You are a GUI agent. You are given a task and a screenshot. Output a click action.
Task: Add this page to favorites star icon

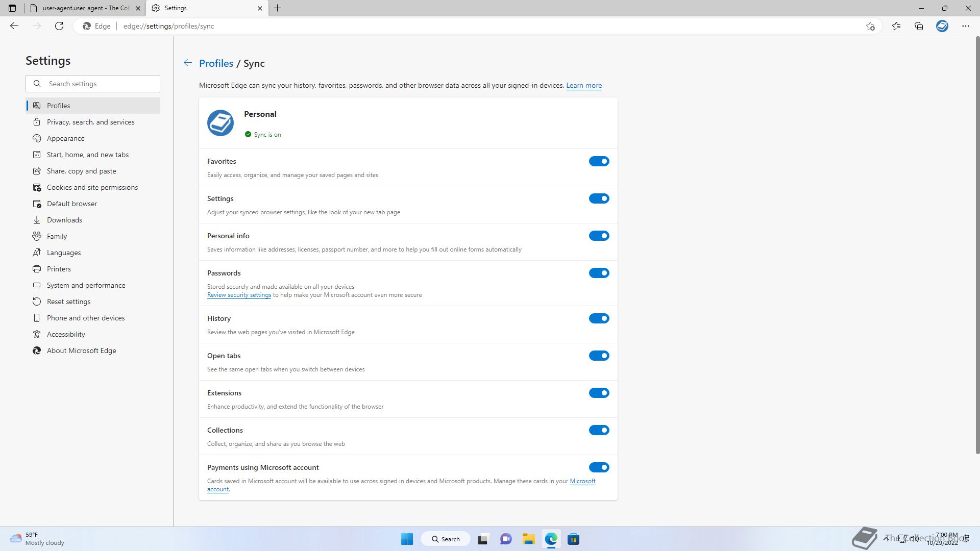(870, 27)
